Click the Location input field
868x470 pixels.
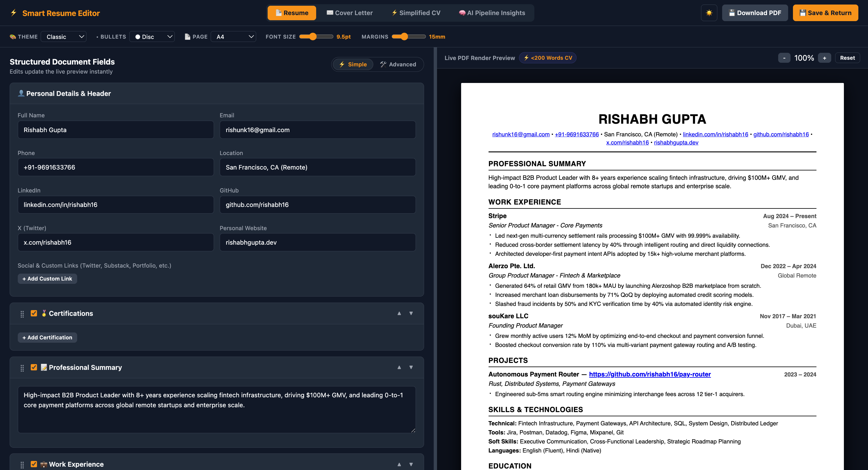(317, 167)
